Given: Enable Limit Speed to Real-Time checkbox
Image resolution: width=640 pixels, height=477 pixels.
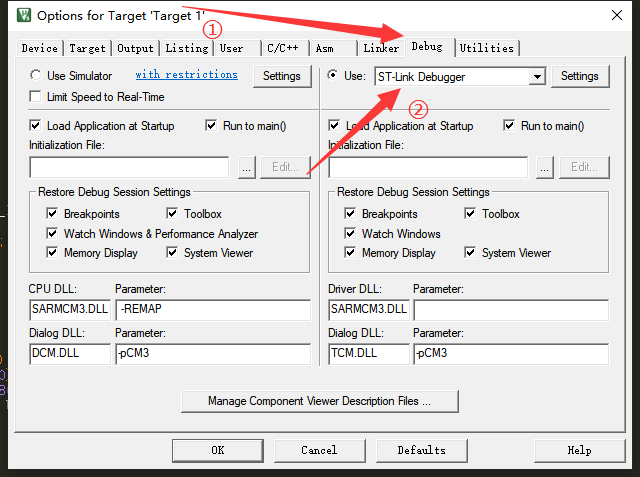Looking at the screenshot, I should click(36, 97).
